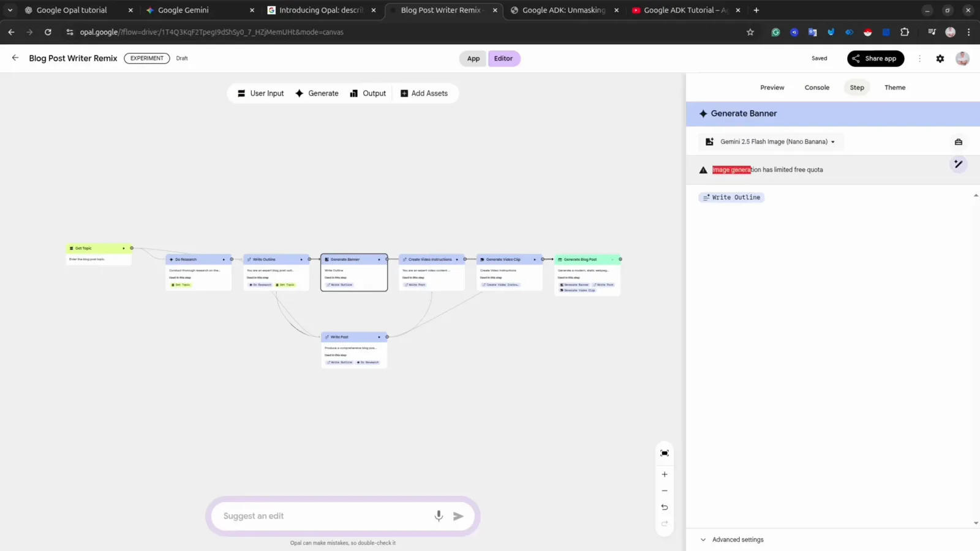Select the Generate Banner node header
The image size is (980, 551).
click(354, 260)
